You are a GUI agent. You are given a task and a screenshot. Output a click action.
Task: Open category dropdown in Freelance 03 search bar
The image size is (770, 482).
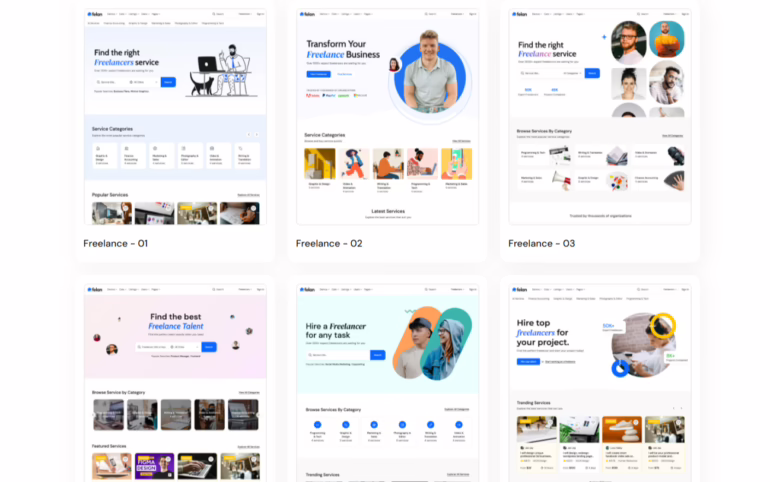(573, 73)
